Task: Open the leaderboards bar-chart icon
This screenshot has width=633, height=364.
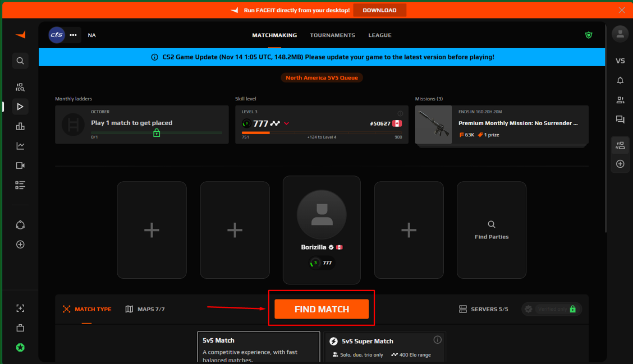Action: (20, 126)
